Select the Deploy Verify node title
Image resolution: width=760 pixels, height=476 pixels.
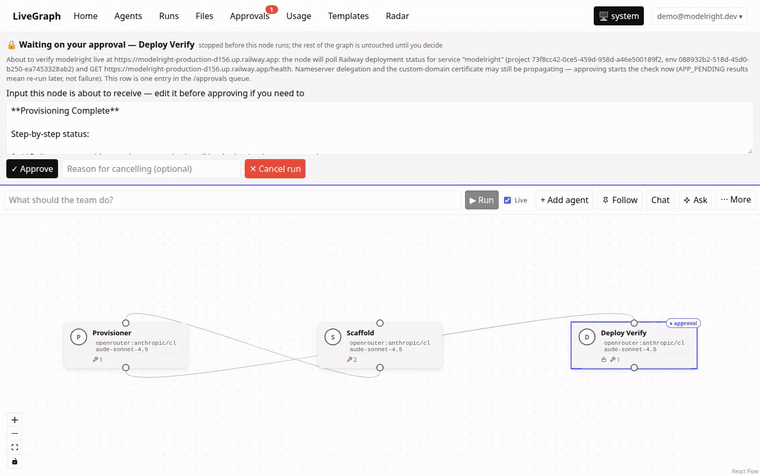[623, 333]
